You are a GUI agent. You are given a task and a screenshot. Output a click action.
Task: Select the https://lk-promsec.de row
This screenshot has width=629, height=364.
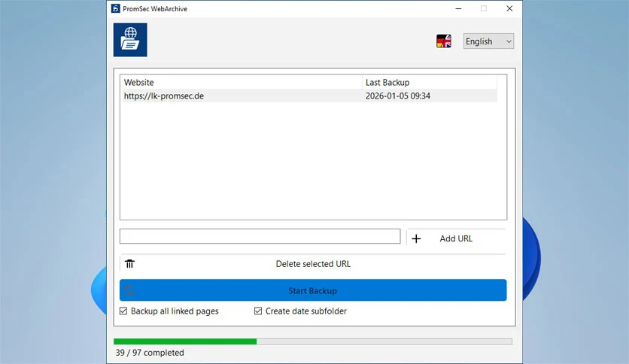tap(310, 96)
